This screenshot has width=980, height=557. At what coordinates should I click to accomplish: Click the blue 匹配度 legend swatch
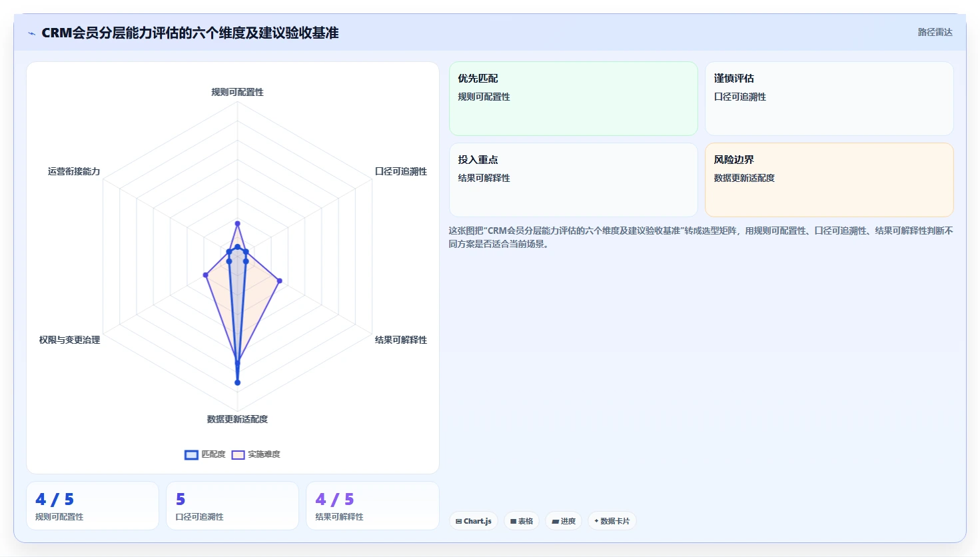[191, 454]
